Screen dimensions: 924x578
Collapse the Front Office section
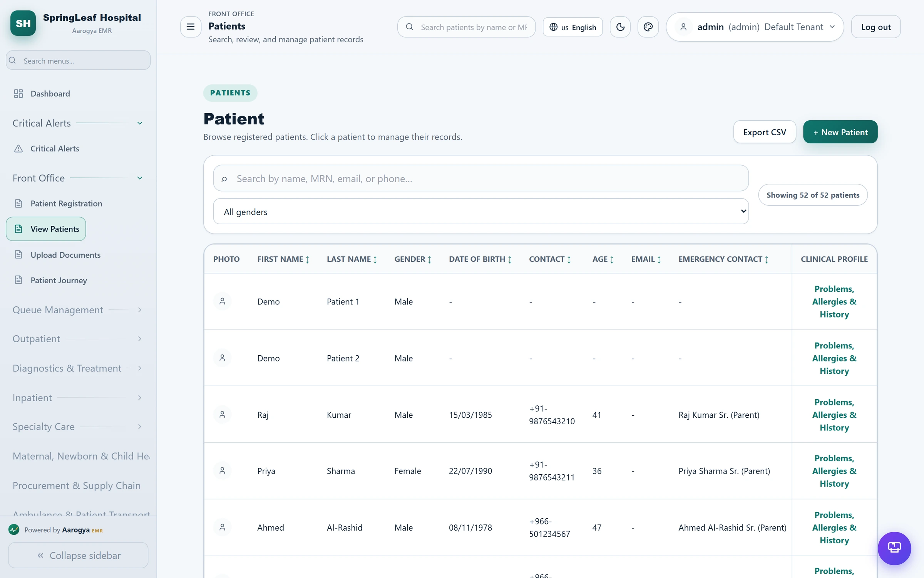point(78,178)
